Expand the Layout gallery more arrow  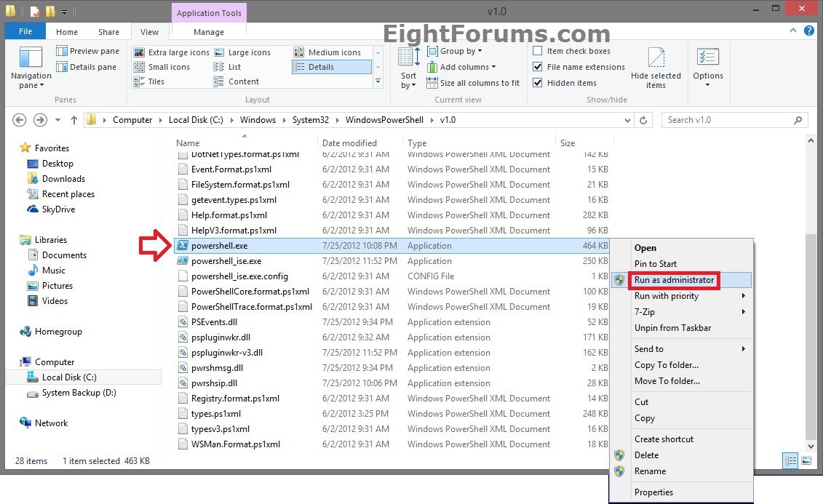(x=378, y=81)
